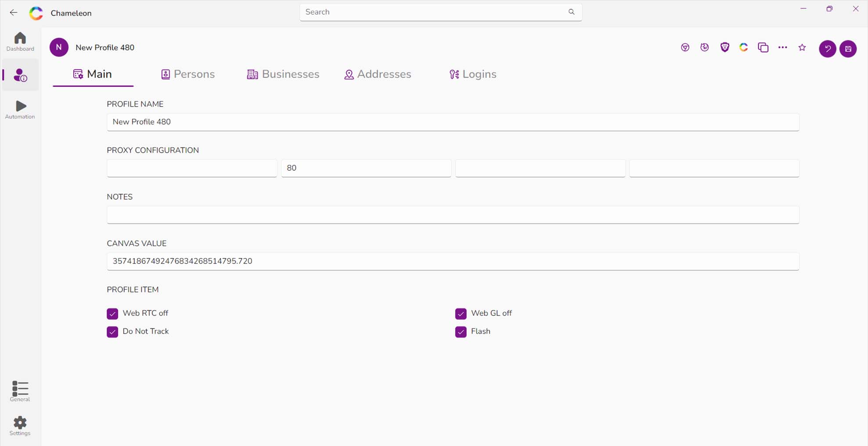Launch the profile in Firefox

pyautogui.click(x=704, y=47)
